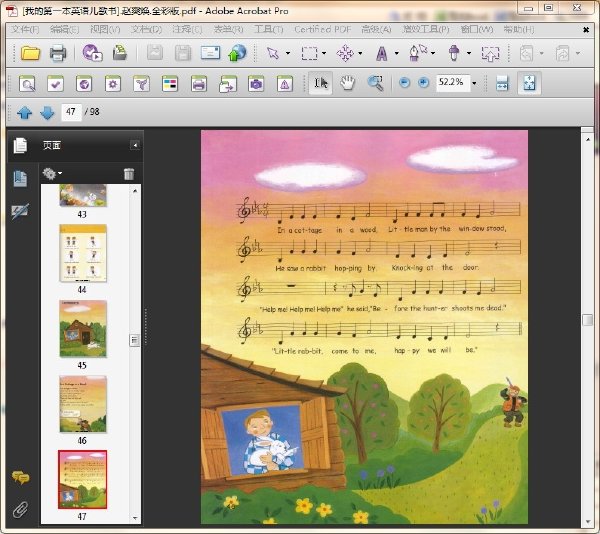600x534 pixels.
Task: Open the Pages panel sidebar icon
Action: coord(20,145)
